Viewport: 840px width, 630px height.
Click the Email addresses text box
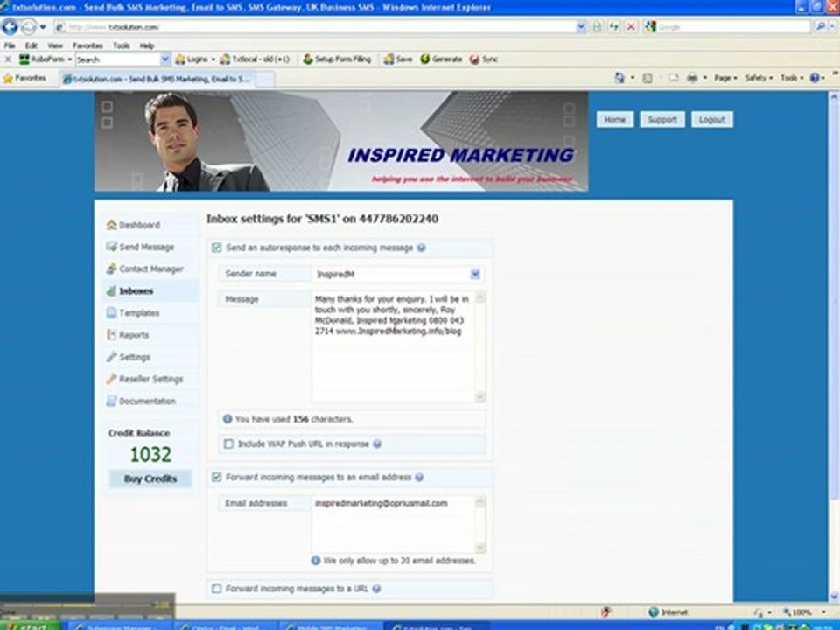393,524
